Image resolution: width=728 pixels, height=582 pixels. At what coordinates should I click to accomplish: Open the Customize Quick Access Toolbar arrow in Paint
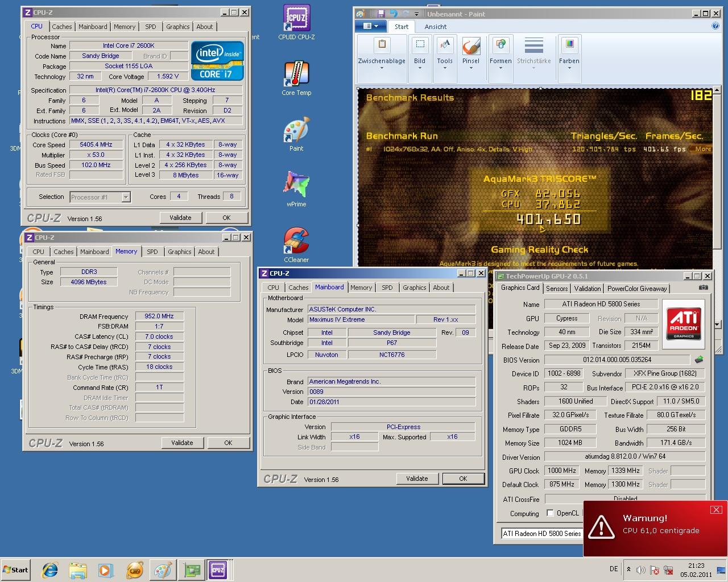pyautogui.click(x=417, y=14)
